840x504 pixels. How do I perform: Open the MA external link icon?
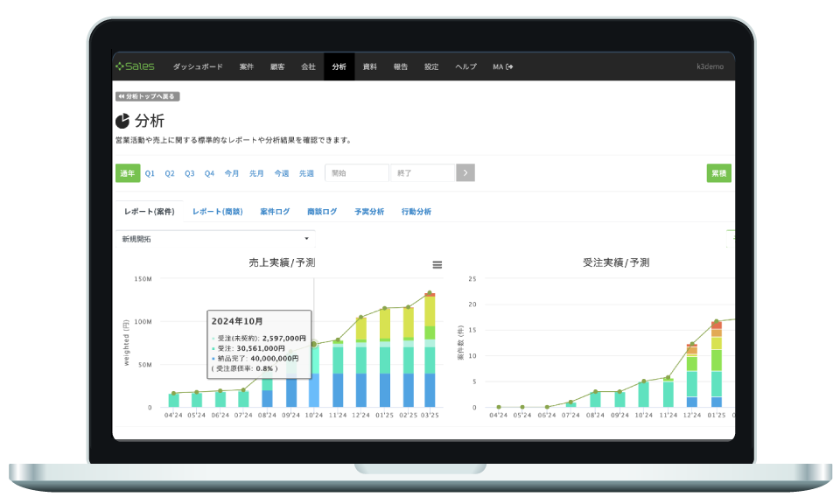point(508,66)
